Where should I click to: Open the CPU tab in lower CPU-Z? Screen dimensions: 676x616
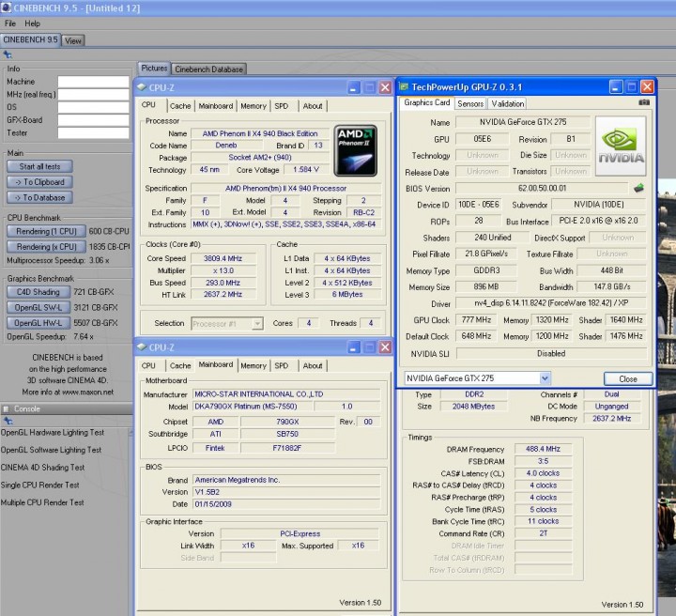148,365
